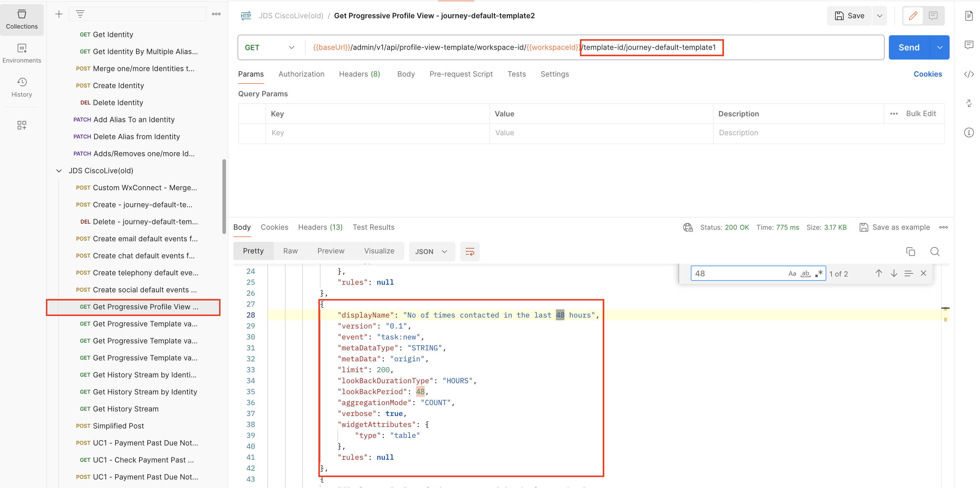980x488 pixels.
Task: Open the Tests tab
Action: 517,74
